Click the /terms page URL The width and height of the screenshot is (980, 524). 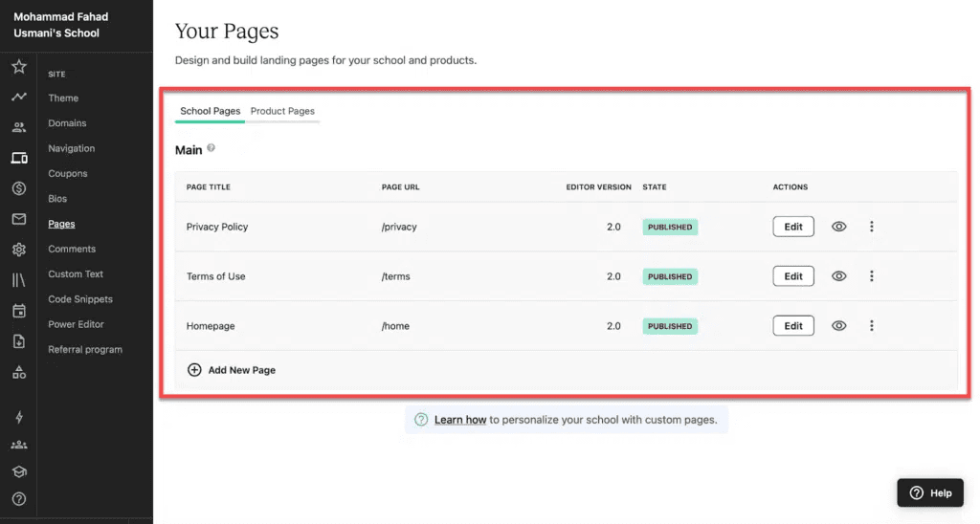click(395, 276)
